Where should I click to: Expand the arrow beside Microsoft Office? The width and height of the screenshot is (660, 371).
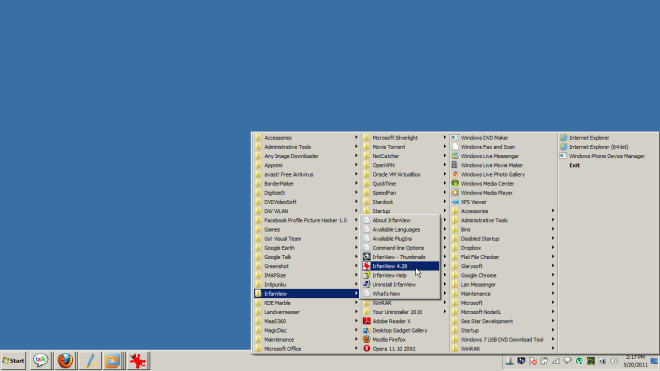[x=356, y=349]
